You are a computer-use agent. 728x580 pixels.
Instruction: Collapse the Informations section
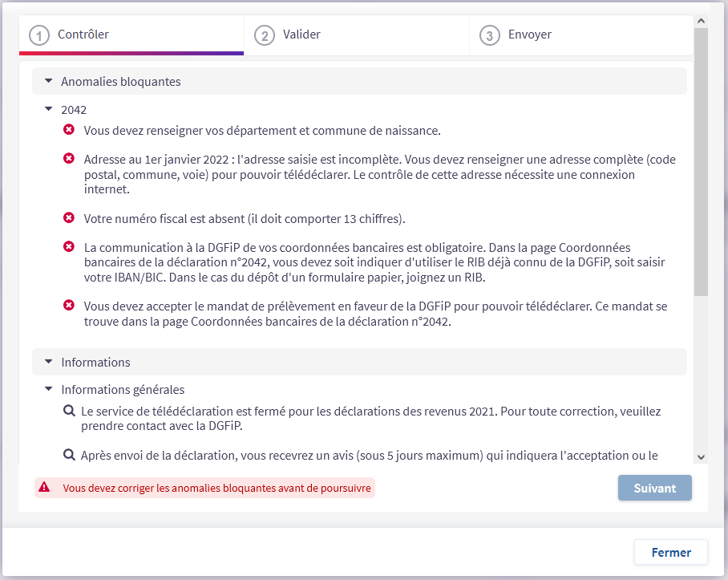[48, 363]
